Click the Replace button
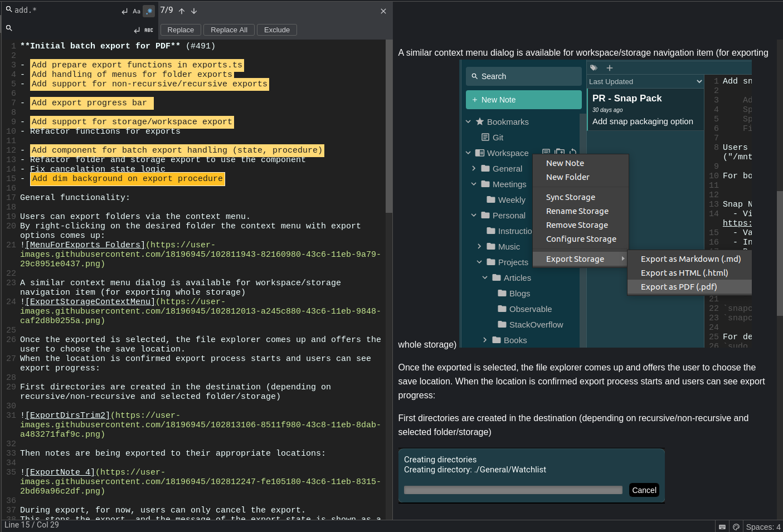 point(181,30)
